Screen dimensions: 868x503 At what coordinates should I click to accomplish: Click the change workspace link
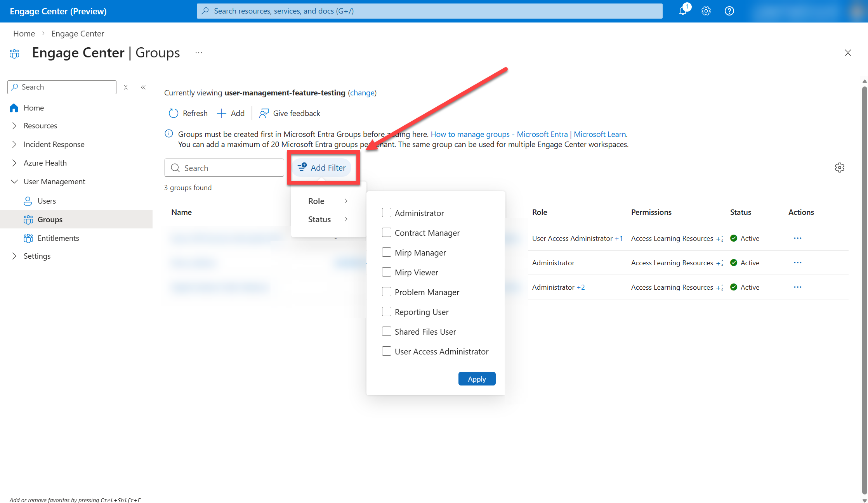tap(362, 93)
